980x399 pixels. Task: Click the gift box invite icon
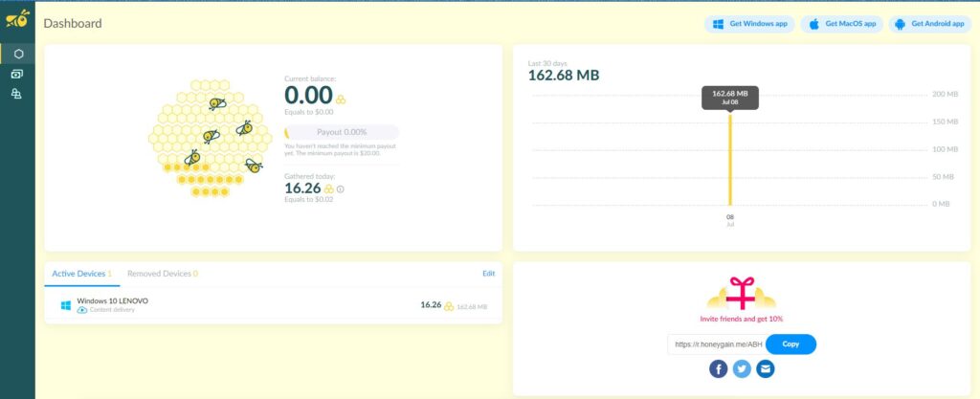[742, 294]
